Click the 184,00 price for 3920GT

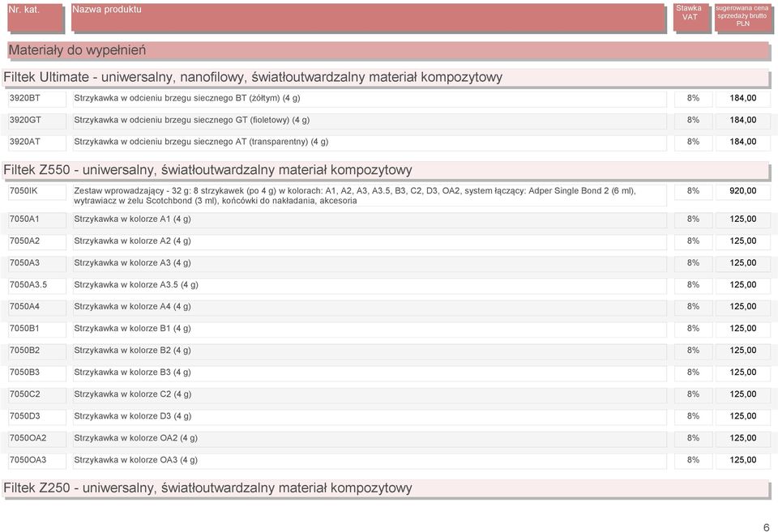[x=743, y=120]
